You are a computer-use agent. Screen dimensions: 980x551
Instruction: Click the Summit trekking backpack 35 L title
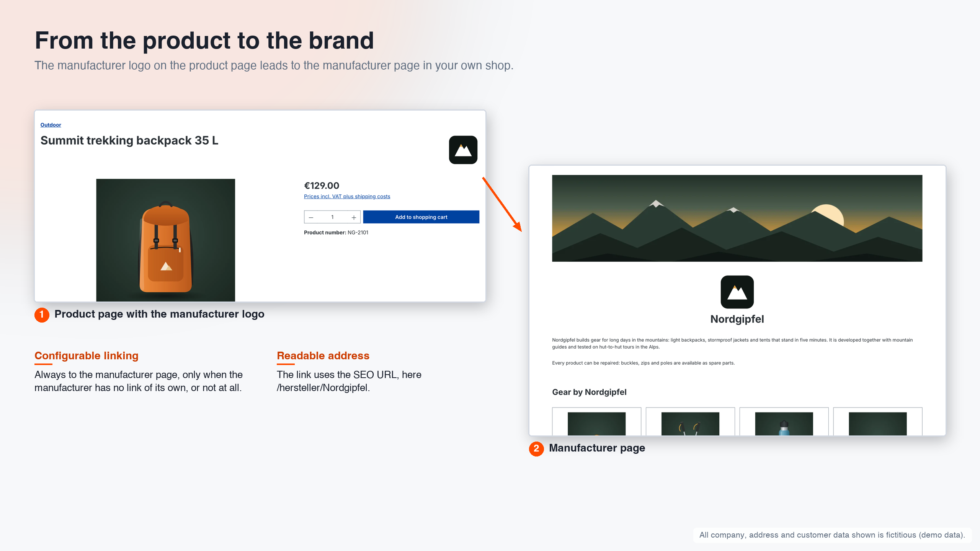(x=129, y=140)
